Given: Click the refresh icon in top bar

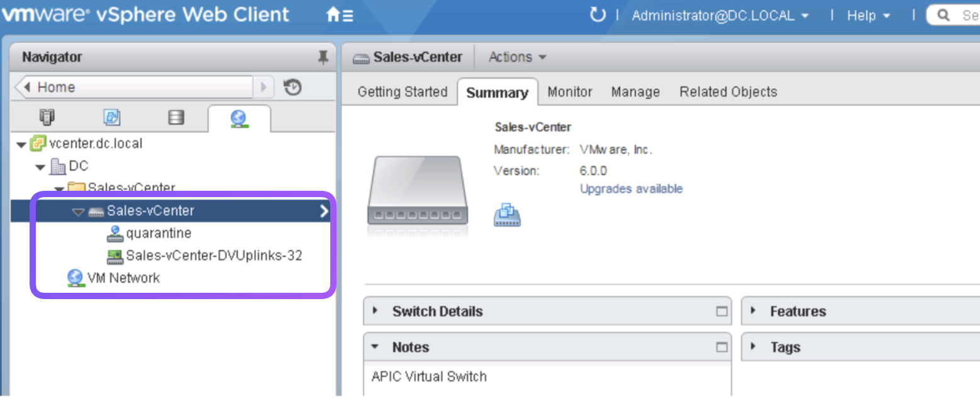Looking at the screenshot, I should (x=597, y=15).
